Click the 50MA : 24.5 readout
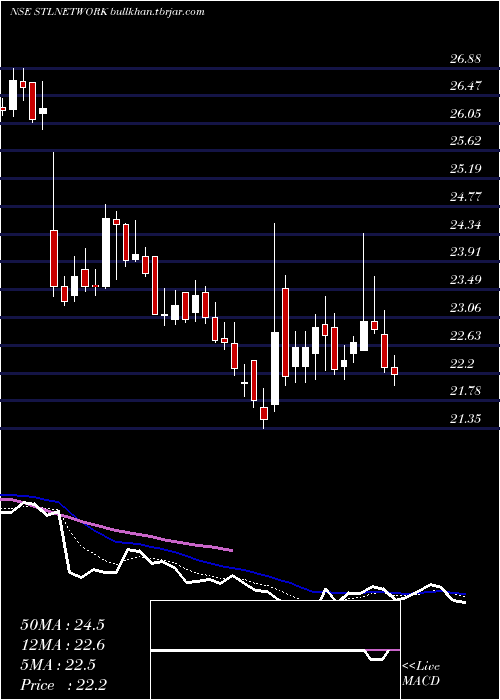500x700 pixels. (x=62, y=625)
